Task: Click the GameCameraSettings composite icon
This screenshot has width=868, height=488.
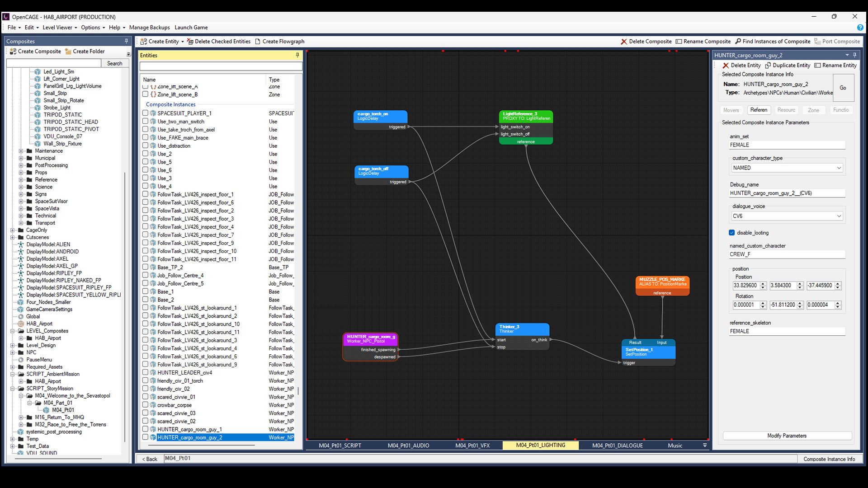Action: (21, 310)
